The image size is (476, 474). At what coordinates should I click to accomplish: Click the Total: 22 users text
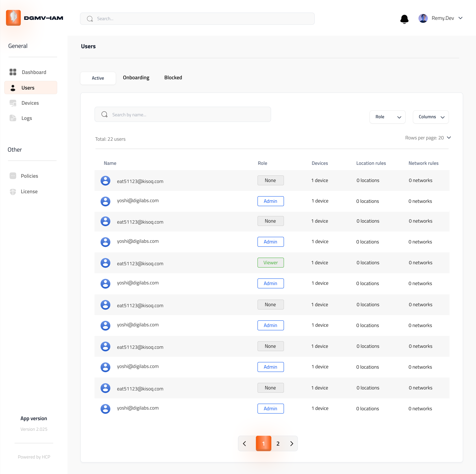pyautogui.click(x=110, y=139)
